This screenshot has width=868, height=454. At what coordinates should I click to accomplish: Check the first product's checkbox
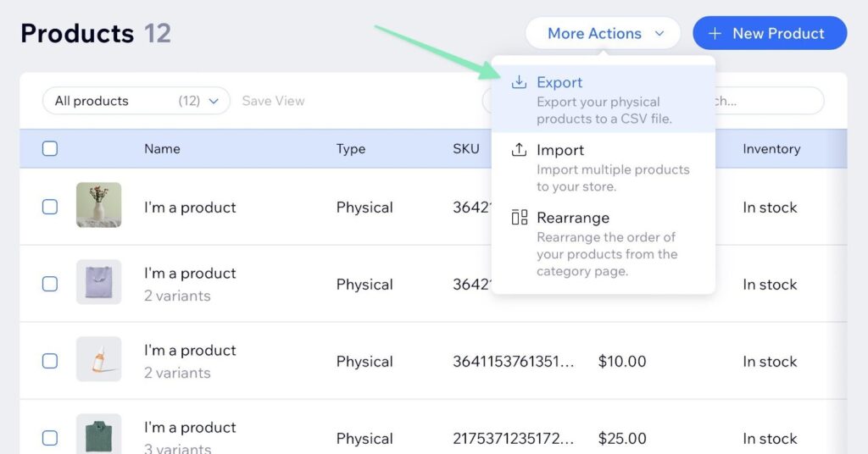pos(50,207)
